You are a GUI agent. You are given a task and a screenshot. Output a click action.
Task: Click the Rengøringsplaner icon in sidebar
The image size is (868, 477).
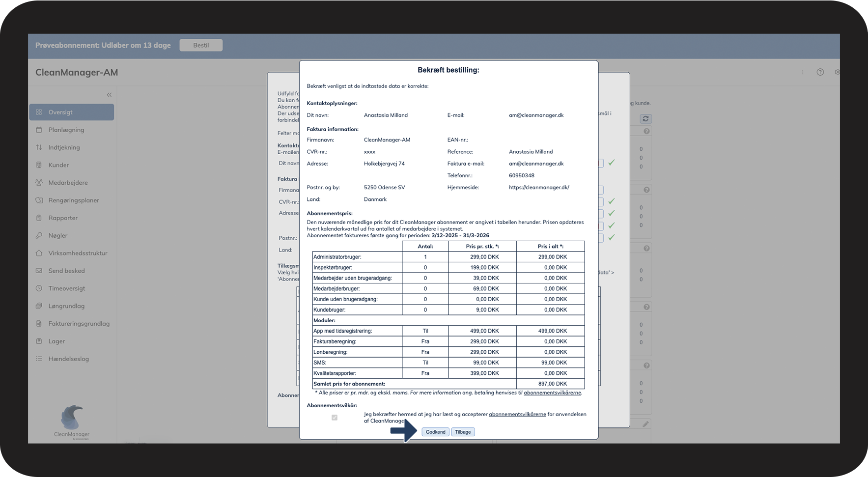tap(39, 200)
